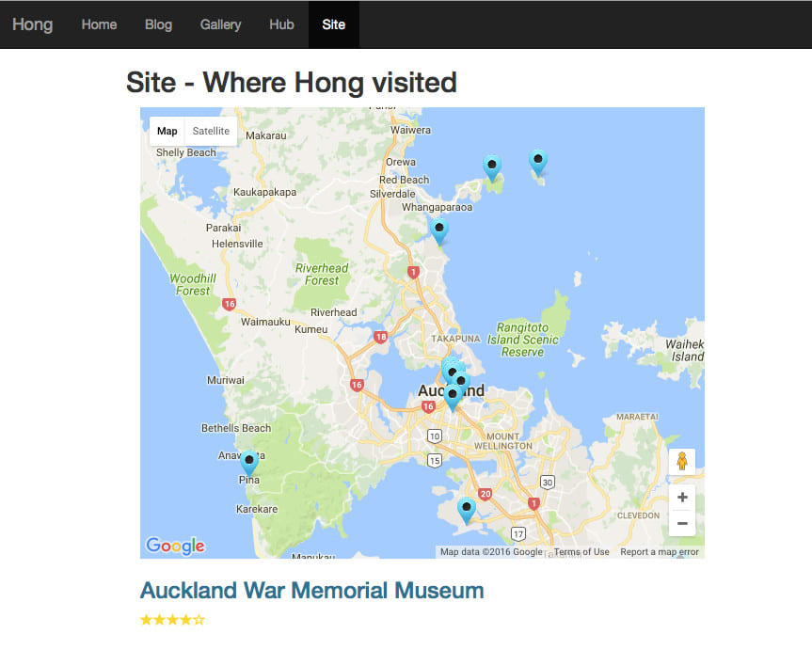Select the easternmost island map marker

(x=538, y=162)
